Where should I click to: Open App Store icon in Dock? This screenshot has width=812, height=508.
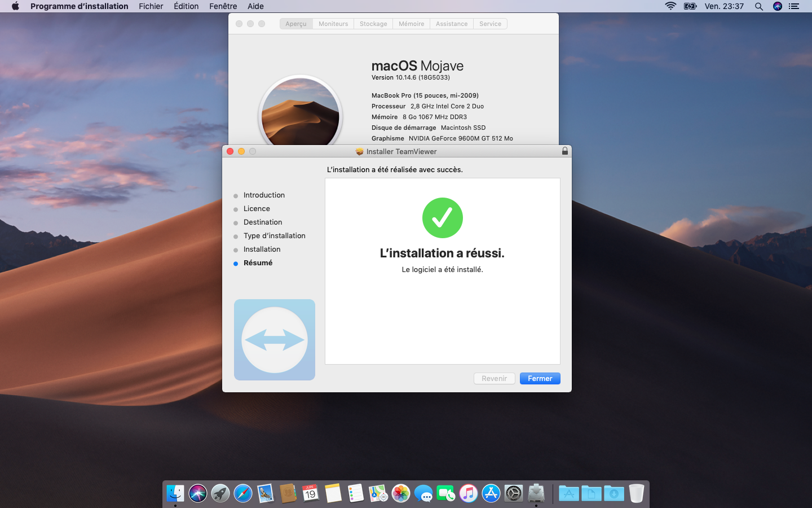point(491,493)
